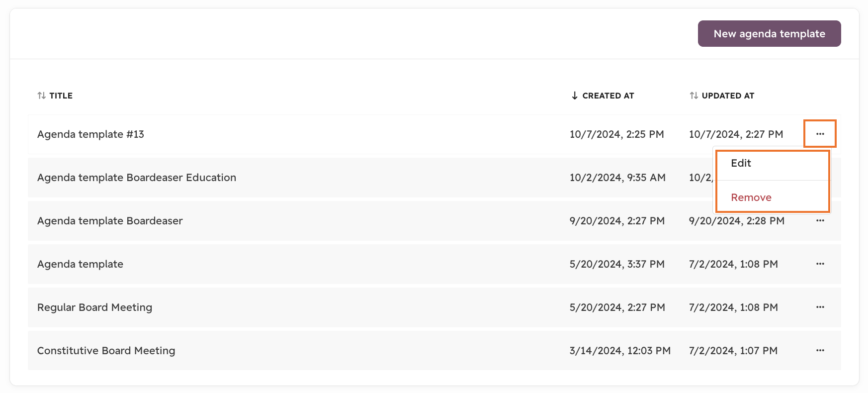Open options menu for Agenda template #13

(820, 134)
